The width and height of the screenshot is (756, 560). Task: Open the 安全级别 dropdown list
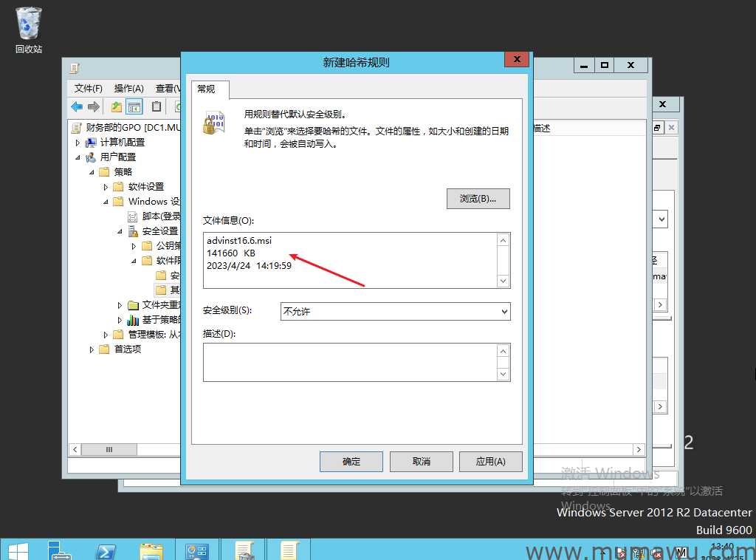[395, 312]
